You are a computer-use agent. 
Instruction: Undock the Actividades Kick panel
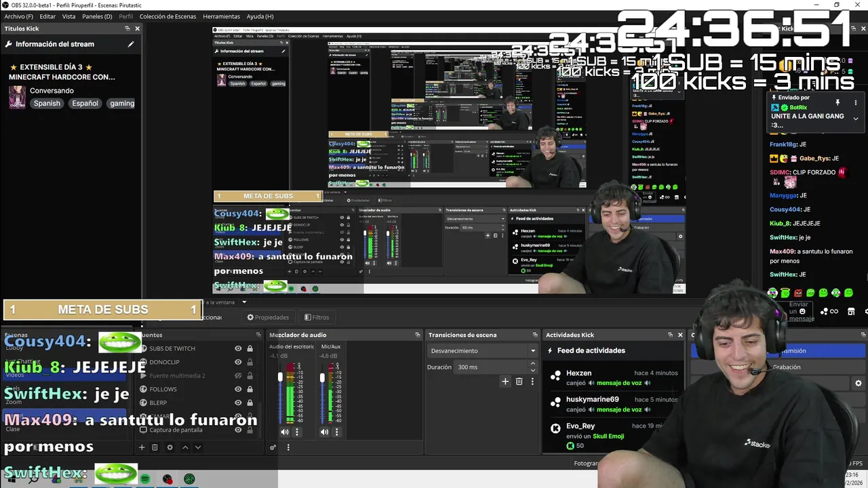tap(670, 335)
